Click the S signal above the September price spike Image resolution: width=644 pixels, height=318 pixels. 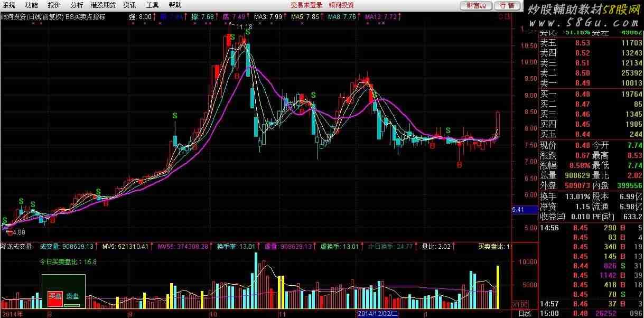point(175,115)
